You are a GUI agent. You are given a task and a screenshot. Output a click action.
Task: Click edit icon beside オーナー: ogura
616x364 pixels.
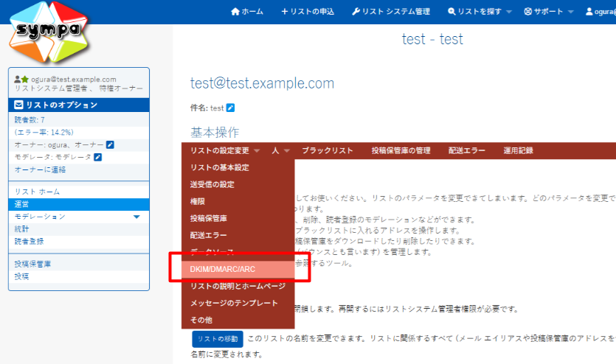[110, 144]
